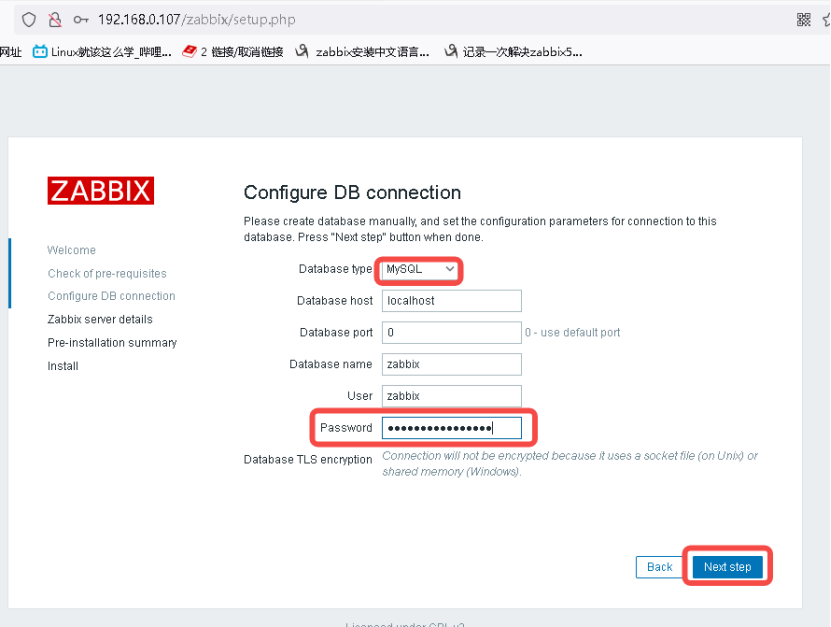
Task: Click the User input field
Action: tap(452, 396)
